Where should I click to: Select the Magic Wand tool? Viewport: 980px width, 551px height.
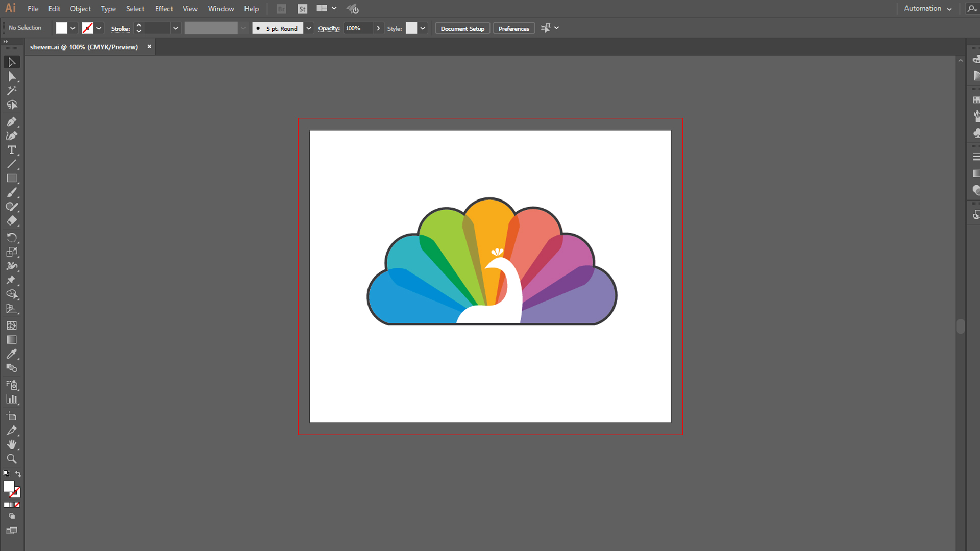coord(12,91)
